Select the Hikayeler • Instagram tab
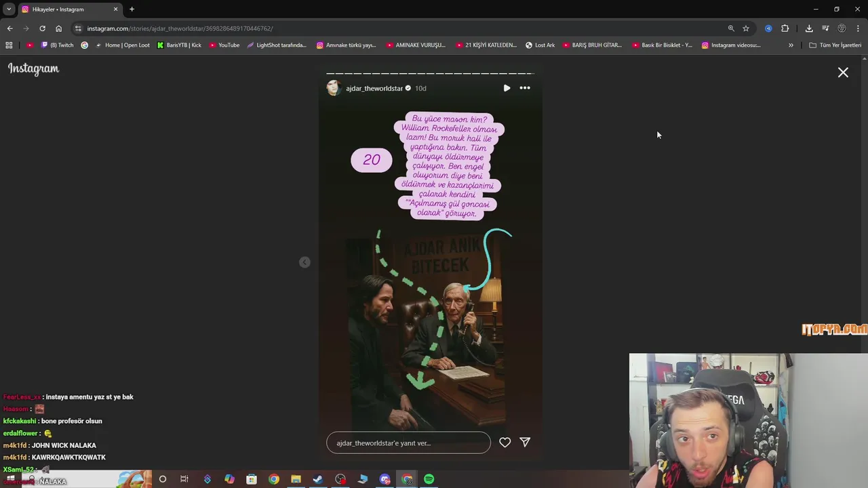The image size is (868, 488). point(70,9)
